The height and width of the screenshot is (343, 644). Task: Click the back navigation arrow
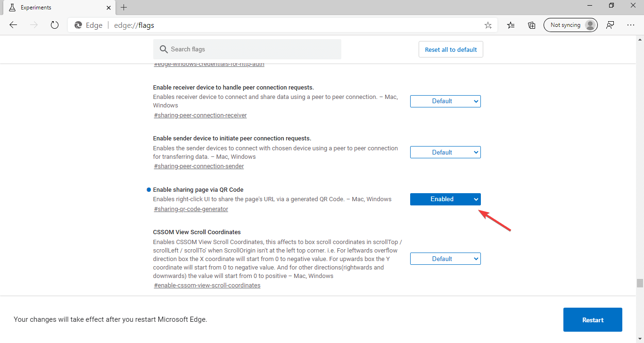point(13,25)
